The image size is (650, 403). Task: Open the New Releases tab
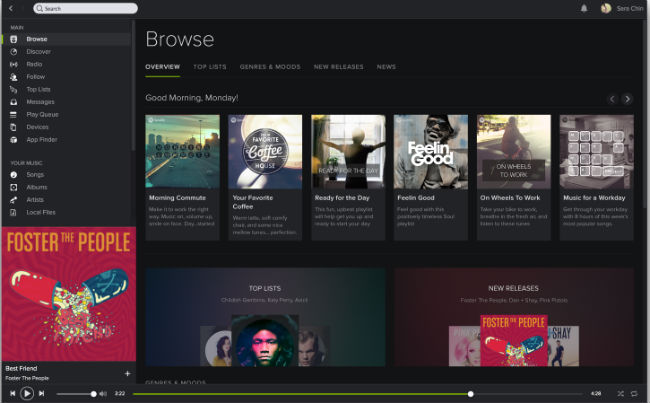pyautogui.click(x=338, y=67)
